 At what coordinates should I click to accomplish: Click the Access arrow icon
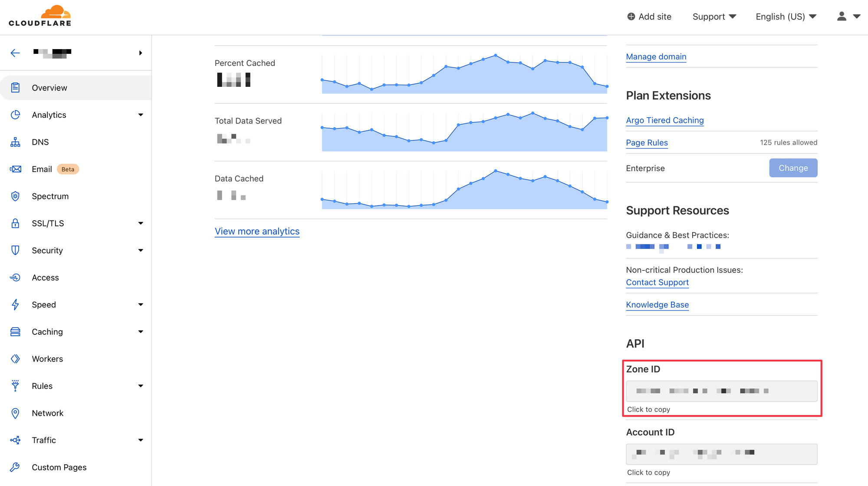15,278
